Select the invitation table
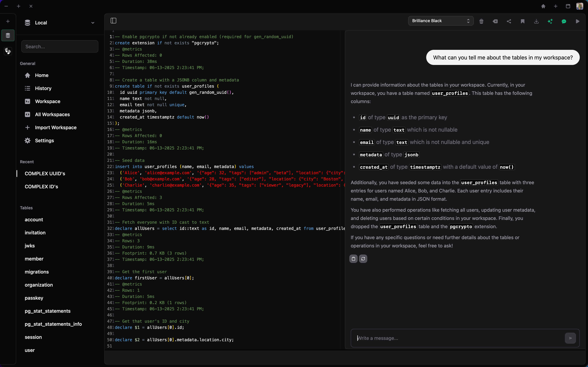The image size is (588, 367). 35,233
